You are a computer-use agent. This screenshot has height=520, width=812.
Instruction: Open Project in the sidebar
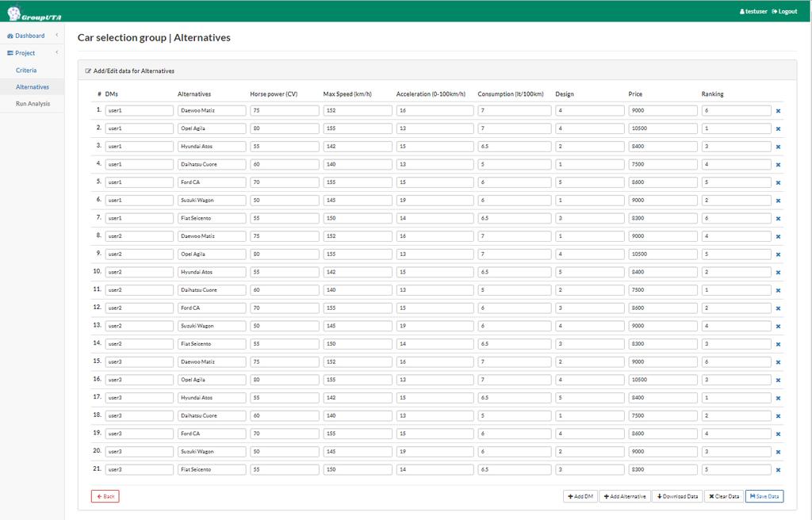(x=21, y=53)
